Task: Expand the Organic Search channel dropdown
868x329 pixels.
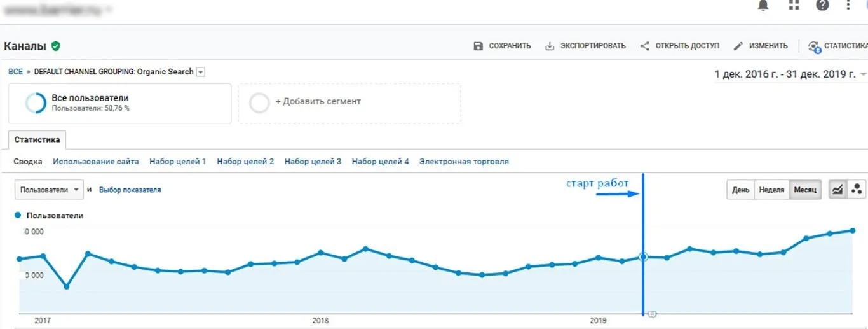Action: (201, 72)
